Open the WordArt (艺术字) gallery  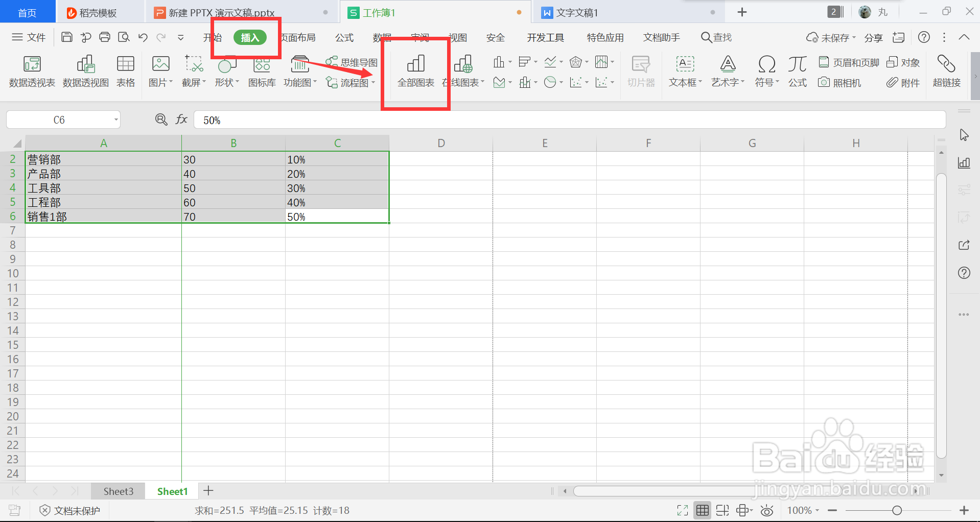[728, 72]
